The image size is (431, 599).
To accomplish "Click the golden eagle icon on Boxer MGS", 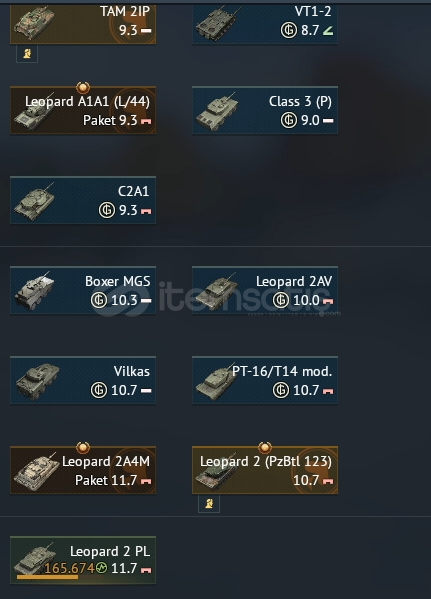I will (99, 300).
